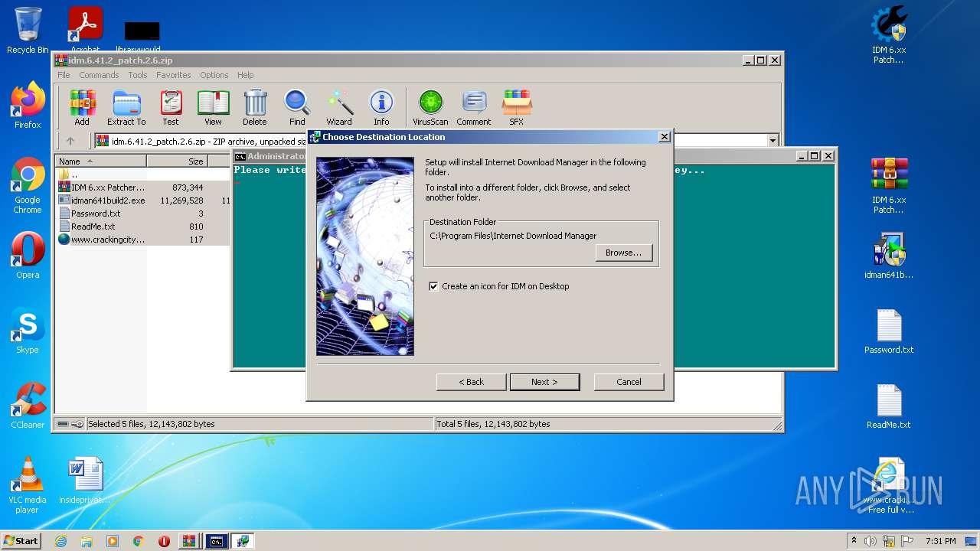Click the clock showing 7:31 PM

[x=940, y=541]
